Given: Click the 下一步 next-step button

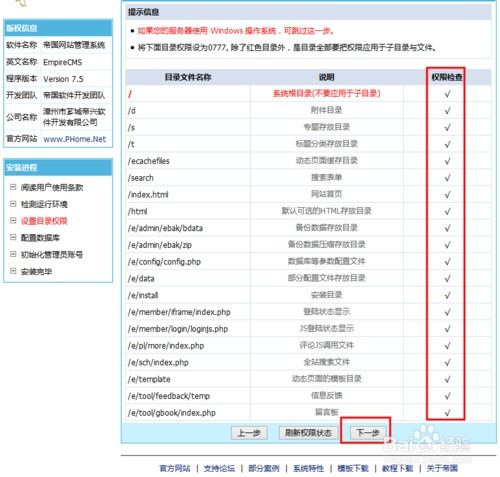Looking at the screenshot, I should pos(367,433).
